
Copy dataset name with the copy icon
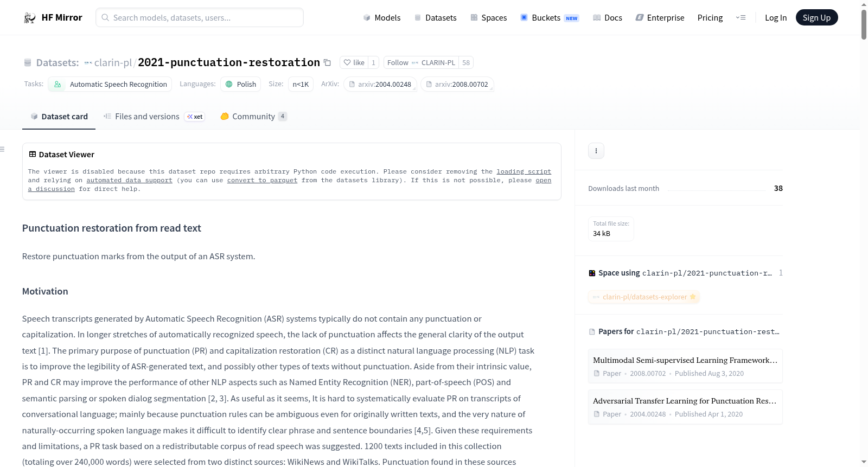(x=327, y=62)
